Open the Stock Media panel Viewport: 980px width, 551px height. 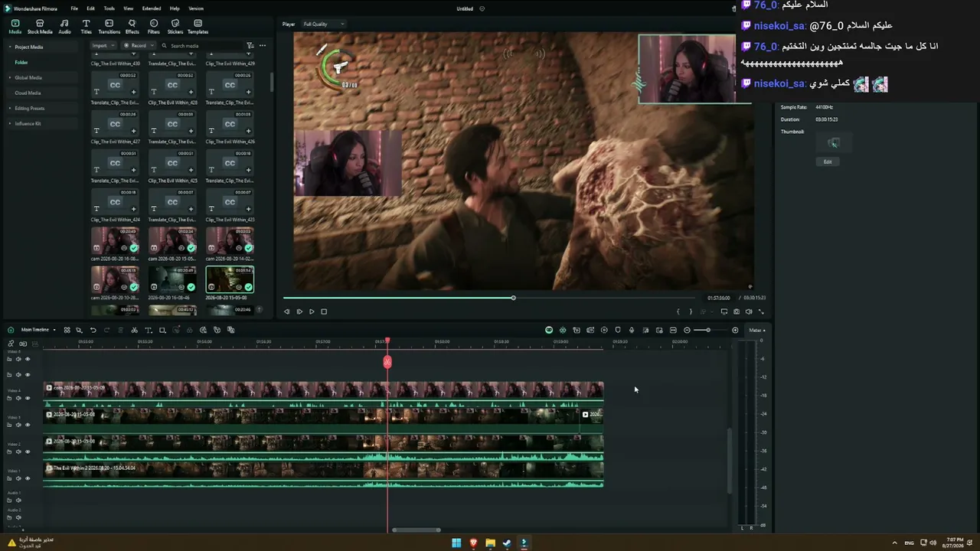[x=40, y=27]
